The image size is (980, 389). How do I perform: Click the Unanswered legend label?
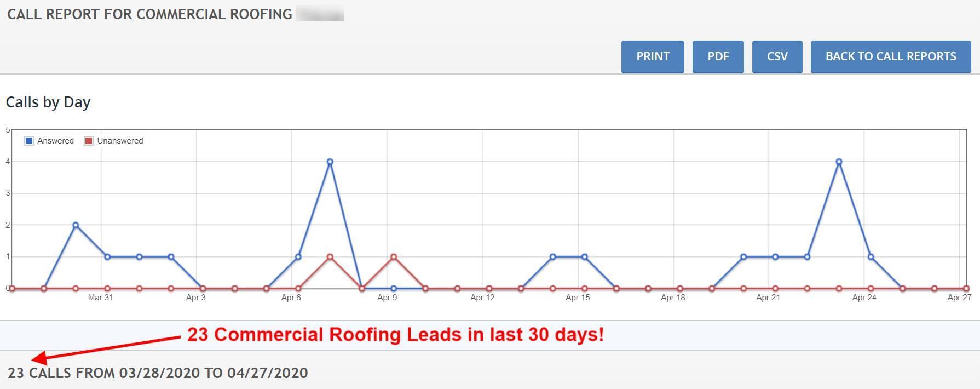tap(120, 141)
